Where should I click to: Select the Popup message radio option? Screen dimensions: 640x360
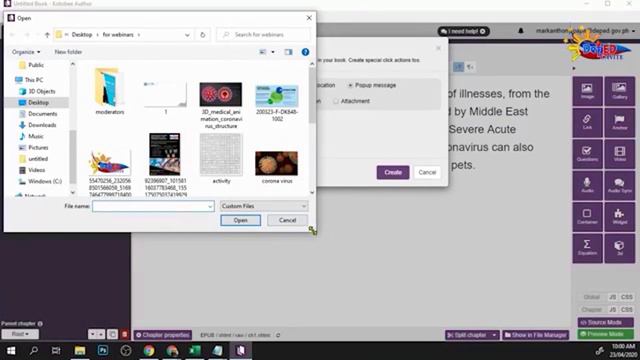click(350, 85)
